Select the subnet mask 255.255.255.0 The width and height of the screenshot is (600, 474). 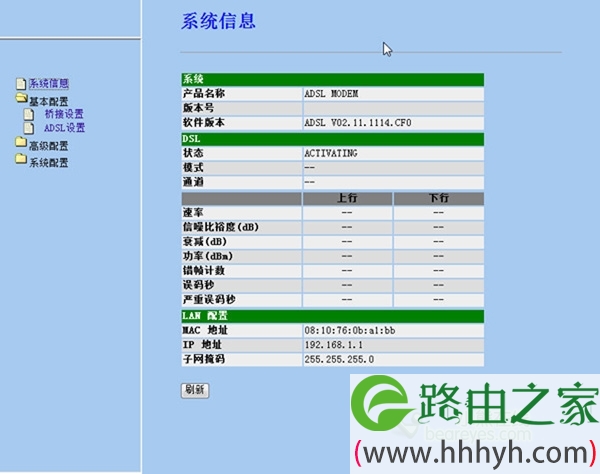339,360
